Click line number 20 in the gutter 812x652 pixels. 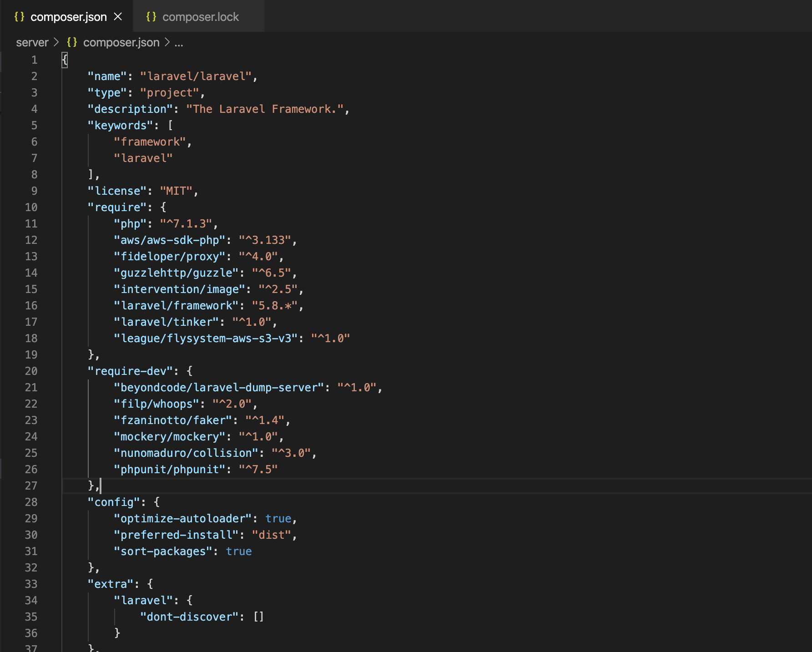31,371
